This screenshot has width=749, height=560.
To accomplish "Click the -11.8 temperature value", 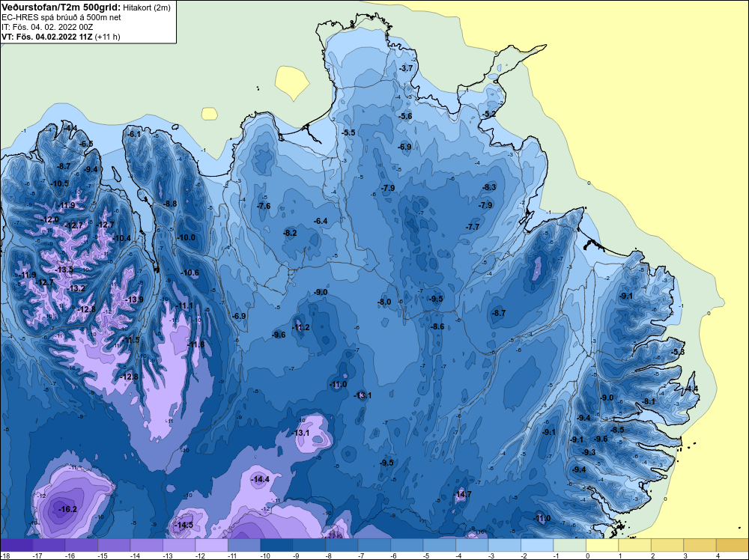I will pos(195,344).
